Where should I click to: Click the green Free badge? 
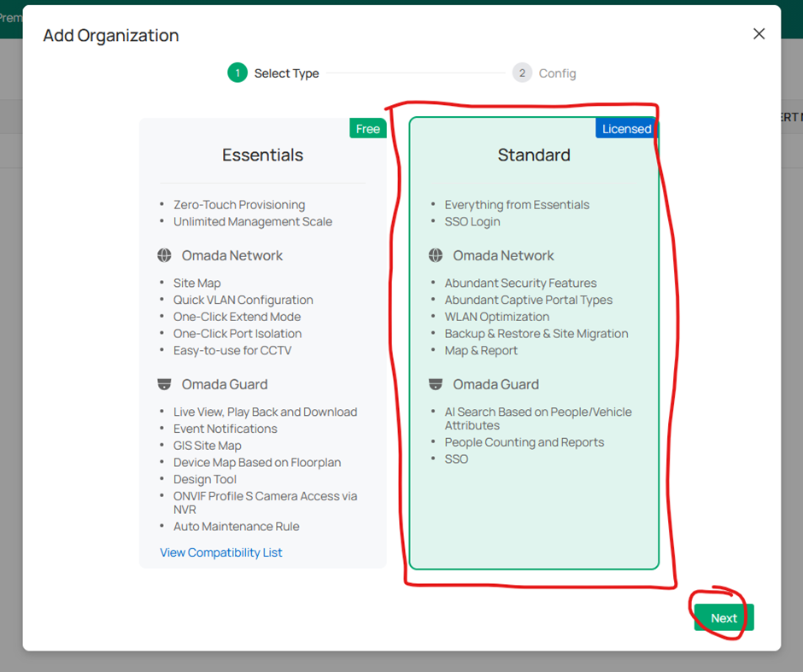pyautogui.click(x=367, y=129)
